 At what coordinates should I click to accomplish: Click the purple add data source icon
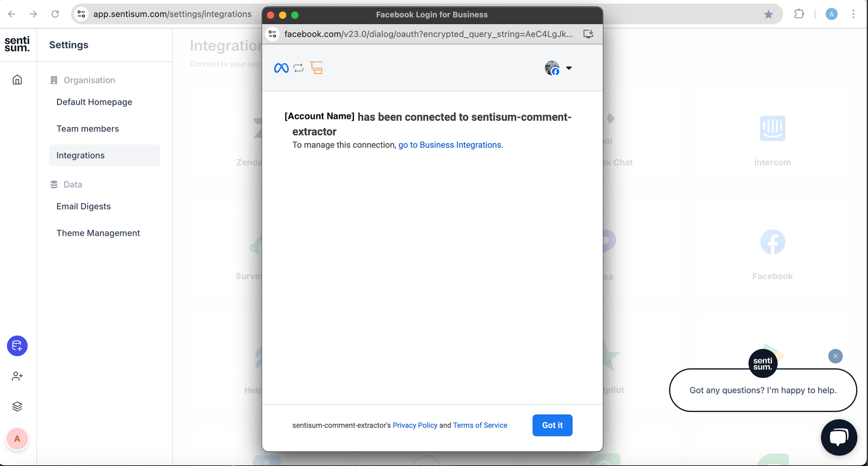point(17,346)
